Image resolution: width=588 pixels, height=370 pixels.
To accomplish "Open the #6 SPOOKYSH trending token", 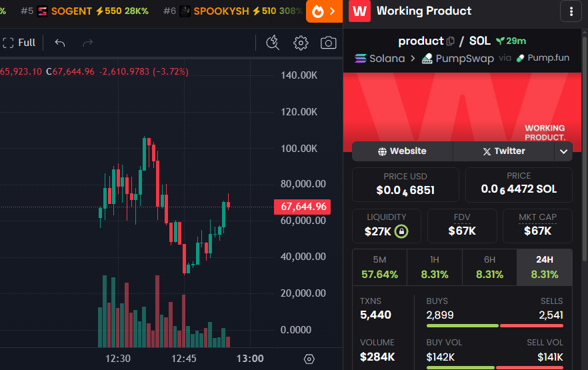I will coord(233,11).
